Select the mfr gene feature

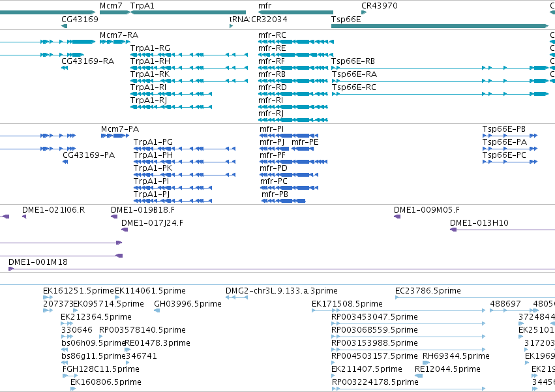(x=295, y=12)
